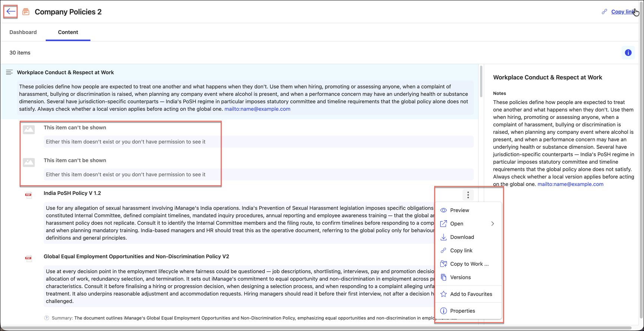Click the horizontal scrollbar at the bottom
The height and width of the screenshot is (331, 644).
[317, 328]
